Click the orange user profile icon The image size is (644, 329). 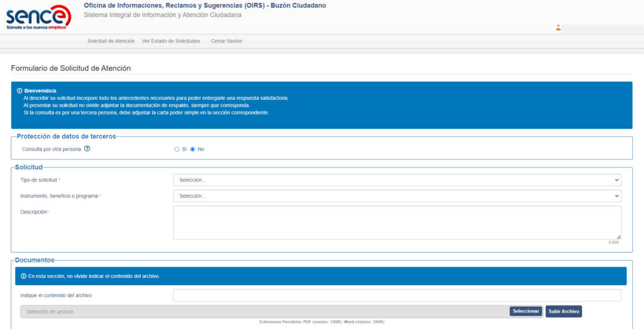pos(558,28)
